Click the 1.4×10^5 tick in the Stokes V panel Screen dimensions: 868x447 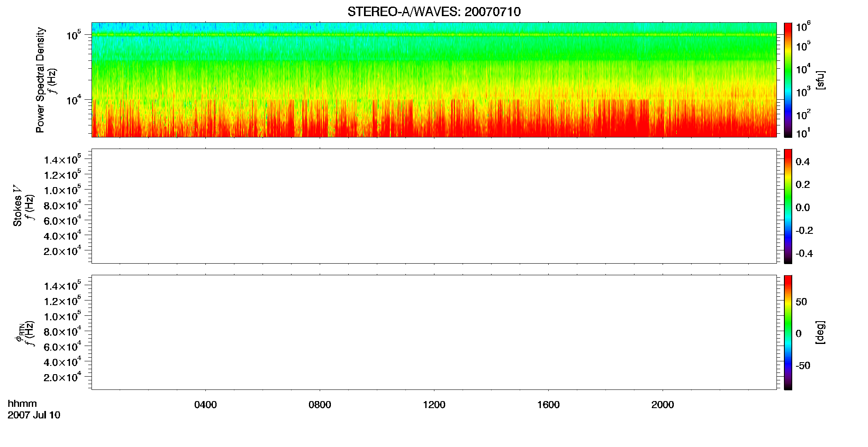[x=63, y=159]
